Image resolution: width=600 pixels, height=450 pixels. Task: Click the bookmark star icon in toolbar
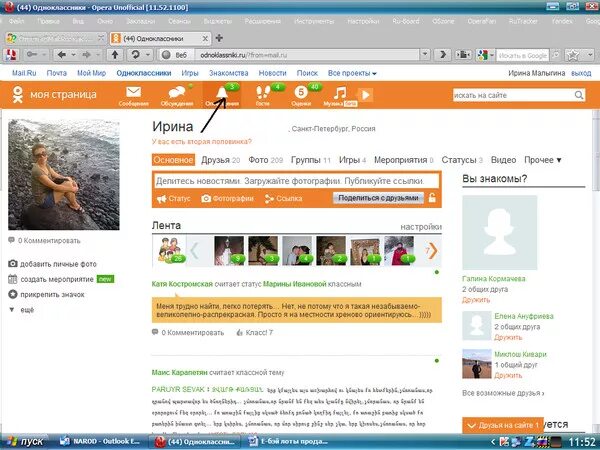click(x=573, y=55)
